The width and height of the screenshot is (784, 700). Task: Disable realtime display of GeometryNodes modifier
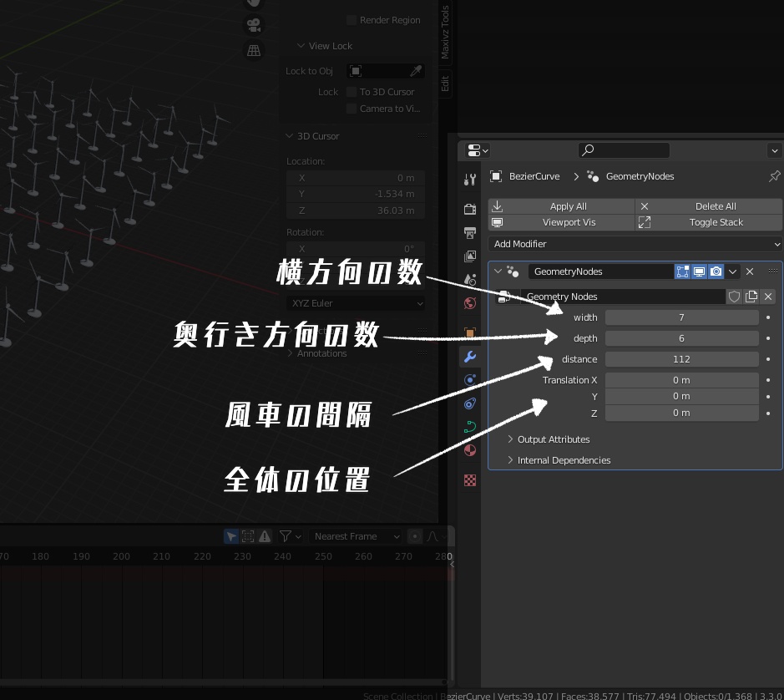(700, 271)
